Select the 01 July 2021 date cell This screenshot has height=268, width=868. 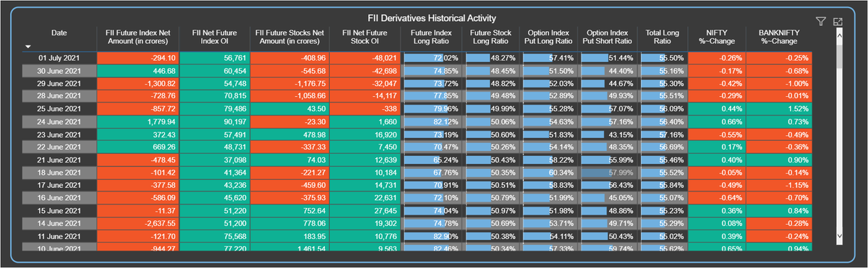pos(59,58)
